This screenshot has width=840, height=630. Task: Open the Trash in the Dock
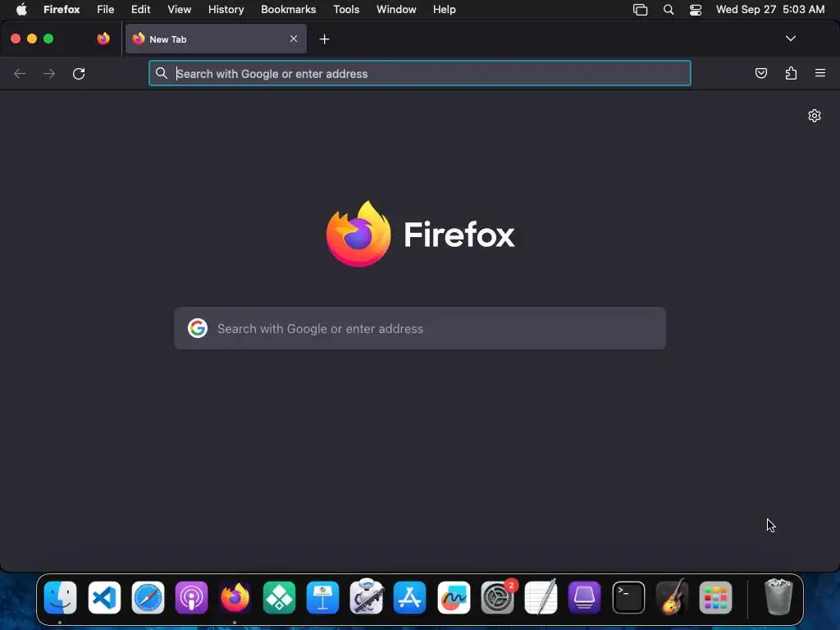coord(778,596)
